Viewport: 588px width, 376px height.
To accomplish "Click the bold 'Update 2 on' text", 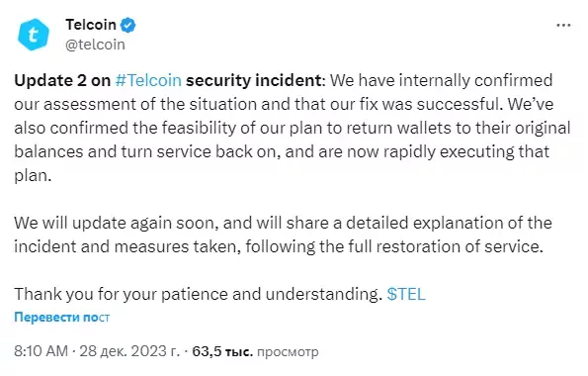I will click(62, 80).
